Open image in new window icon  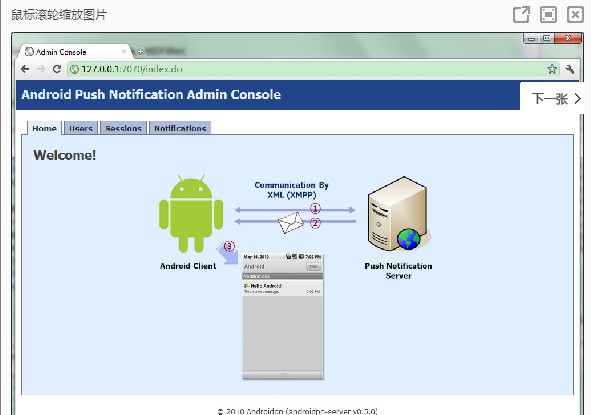pos(522,15)
